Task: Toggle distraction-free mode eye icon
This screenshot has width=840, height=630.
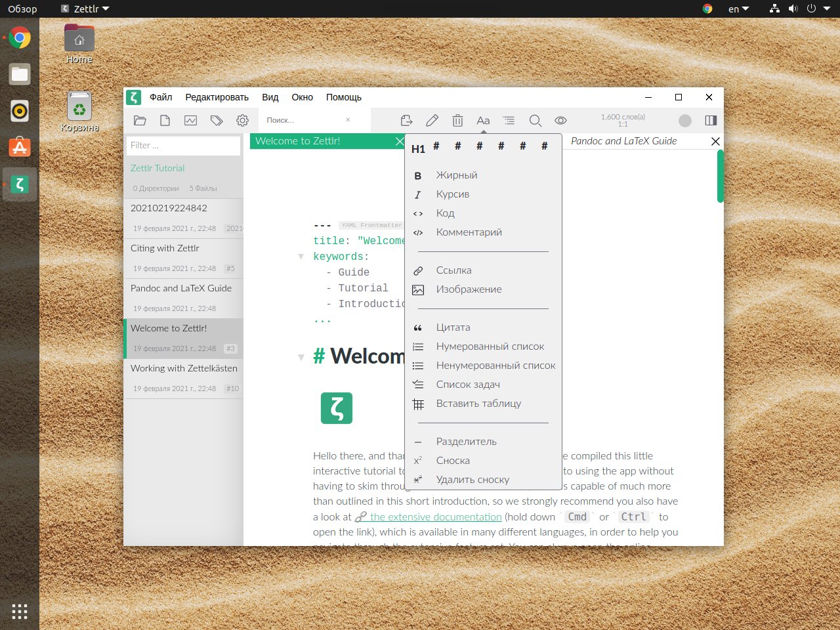Action: click(560, 120)
